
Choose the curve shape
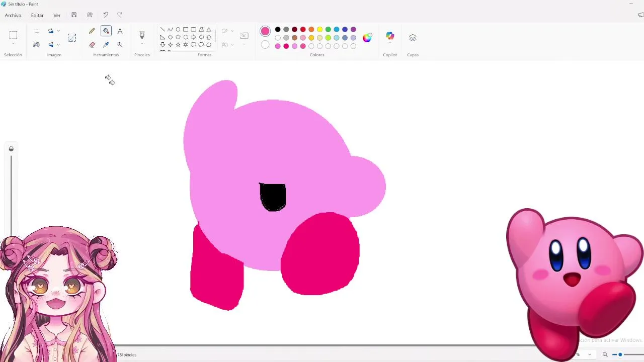pos(170,30)
